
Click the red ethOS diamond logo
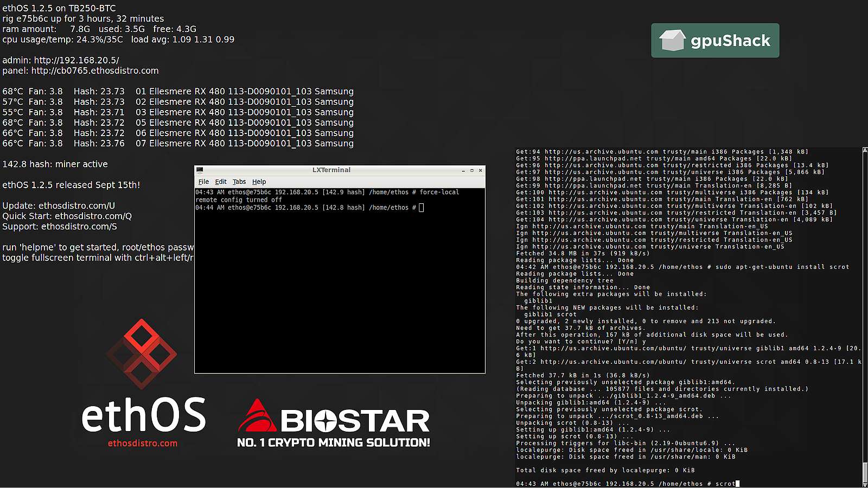[142, 354]
